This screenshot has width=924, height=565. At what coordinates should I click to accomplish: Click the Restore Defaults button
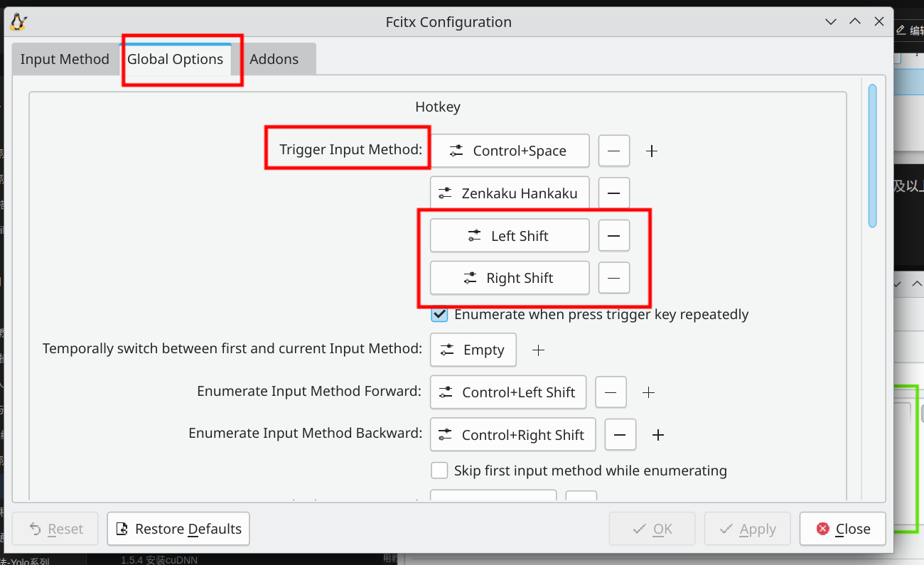click(178, 529)
